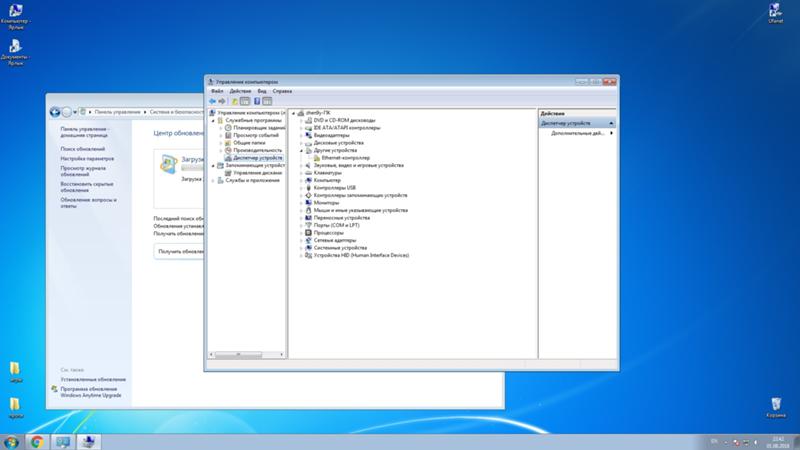Open Компьютер - Ярлык desktop shortcut

15,16
